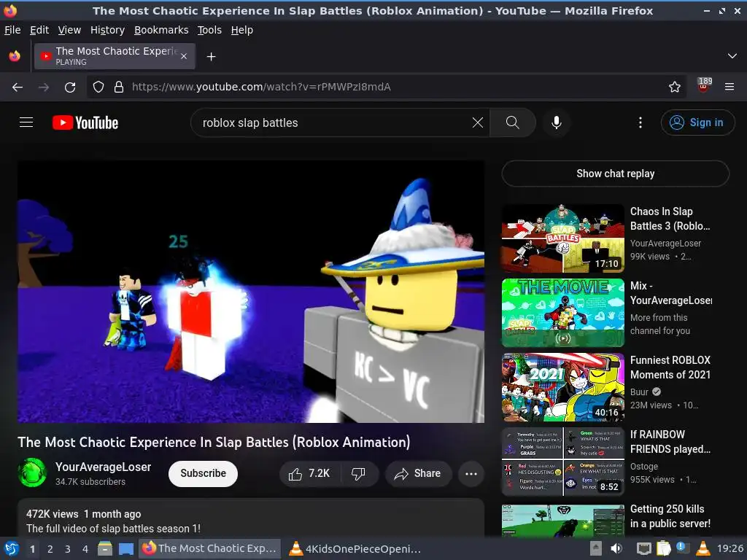
Task: Open the Bookmarks menu
Action: (x=161, y=30)
